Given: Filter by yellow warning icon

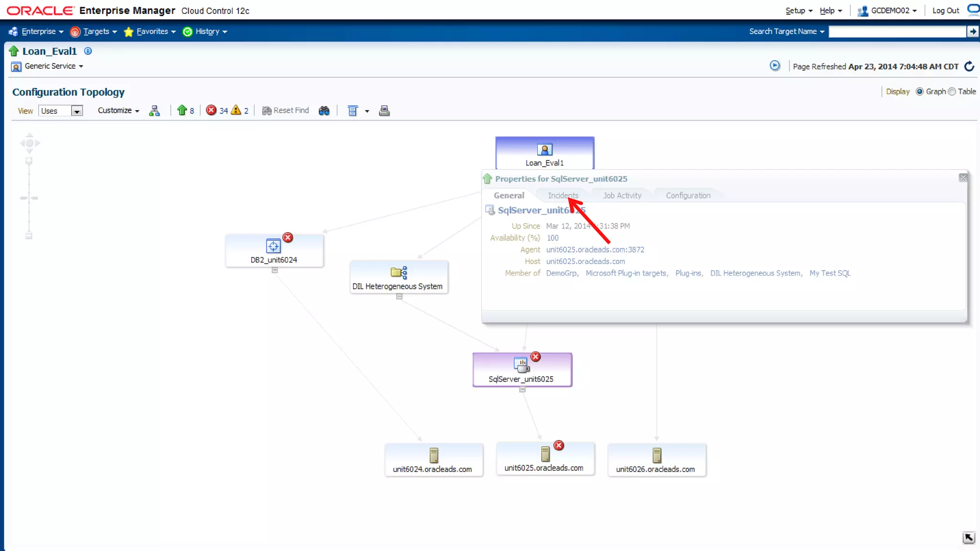Looking at the screenshot, I should tap(236, 110).
